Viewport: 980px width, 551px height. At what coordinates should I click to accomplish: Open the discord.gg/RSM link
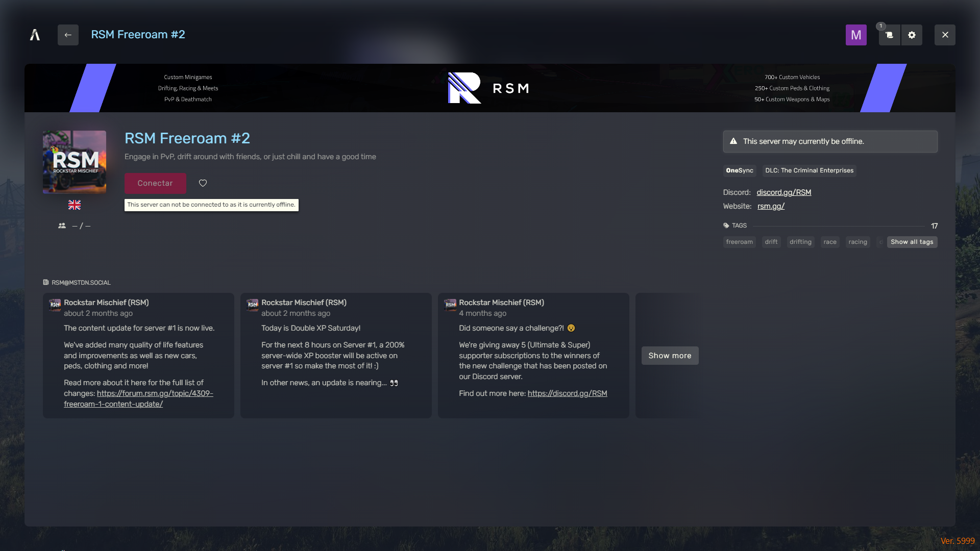[x=784, y=192]
